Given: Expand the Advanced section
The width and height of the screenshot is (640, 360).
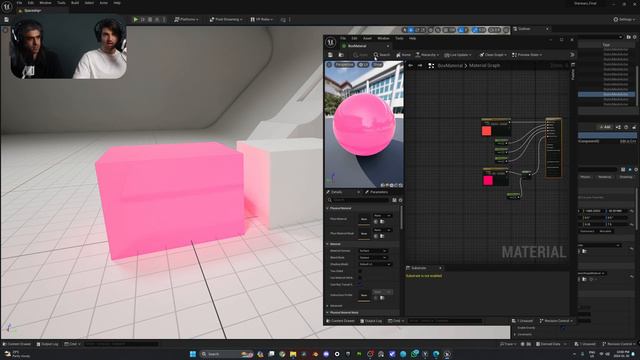Looking at the screenshot, I should (327, 306).
